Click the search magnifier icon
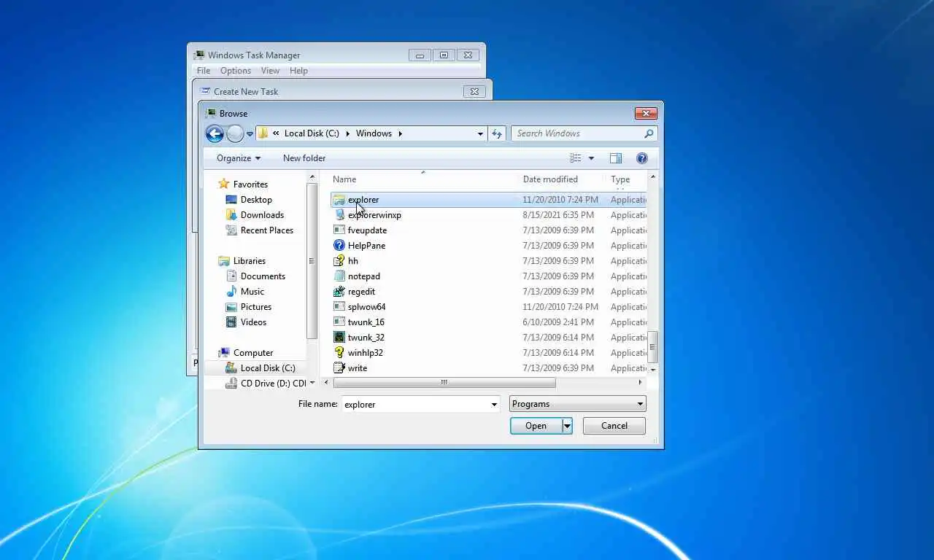This screenshot has width=934, height=560. [648, 133]
